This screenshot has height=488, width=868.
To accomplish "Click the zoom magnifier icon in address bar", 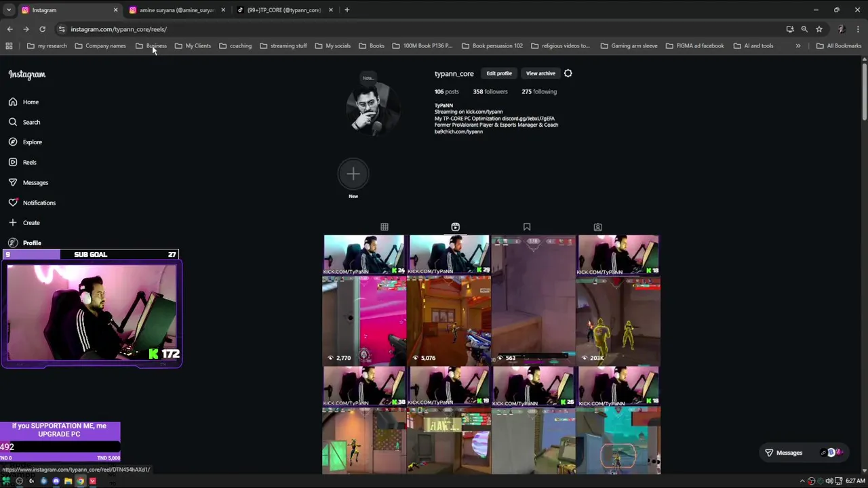I will click(x=804, y=29).
